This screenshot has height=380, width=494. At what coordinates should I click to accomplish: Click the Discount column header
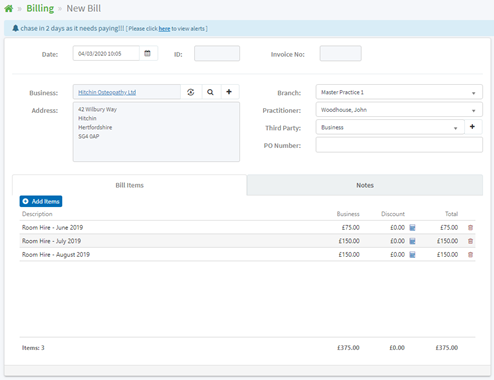393,214
